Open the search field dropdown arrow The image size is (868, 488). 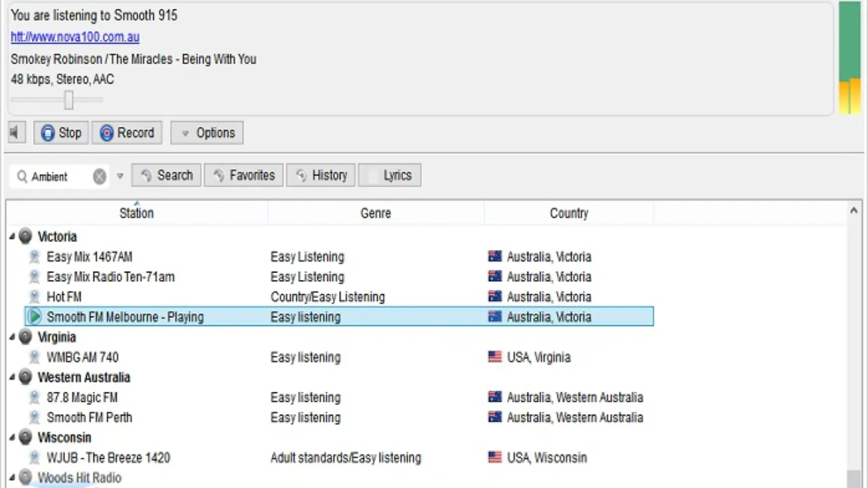point(120,176)
